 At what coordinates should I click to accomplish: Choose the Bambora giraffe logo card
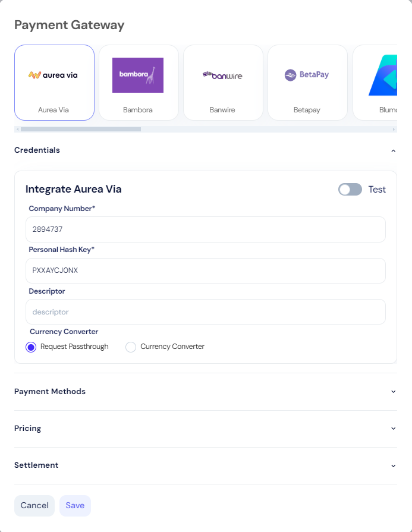coord(138,75)
